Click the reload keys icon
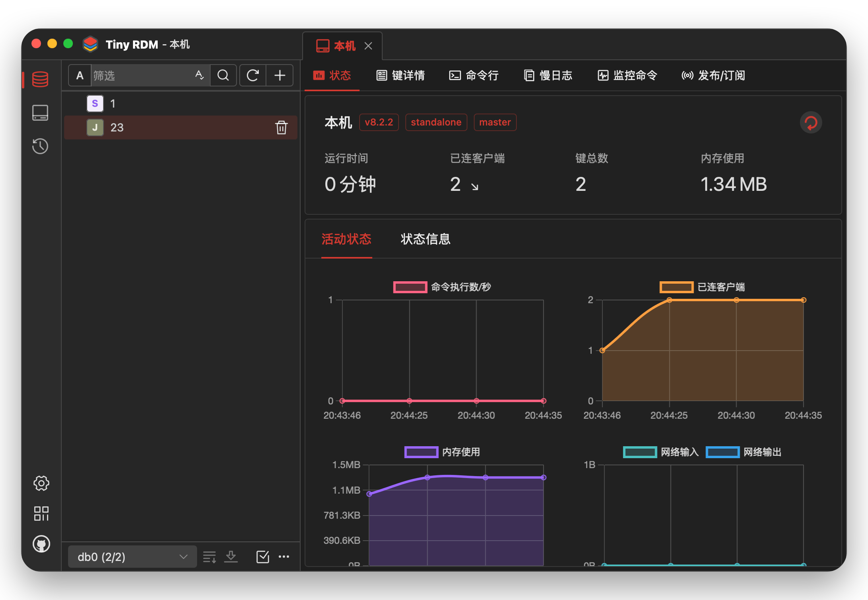The width and height of the screenshot is (868, 600). (253, 75)
